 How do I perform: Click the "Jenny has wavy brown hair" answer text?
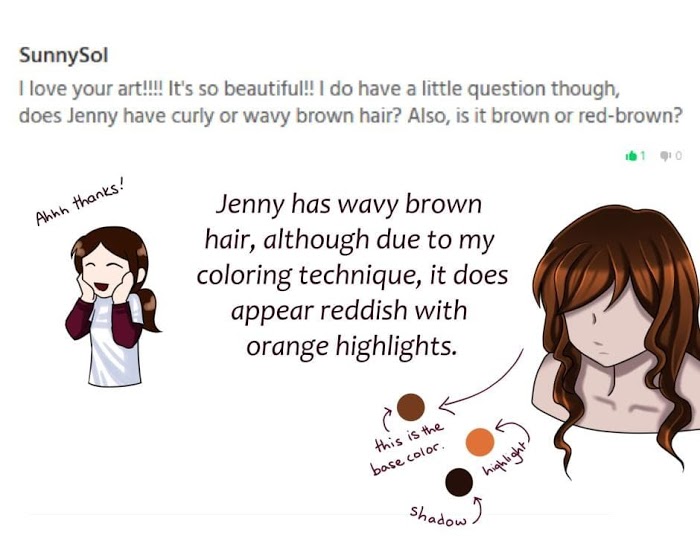[x=355, y=274]
